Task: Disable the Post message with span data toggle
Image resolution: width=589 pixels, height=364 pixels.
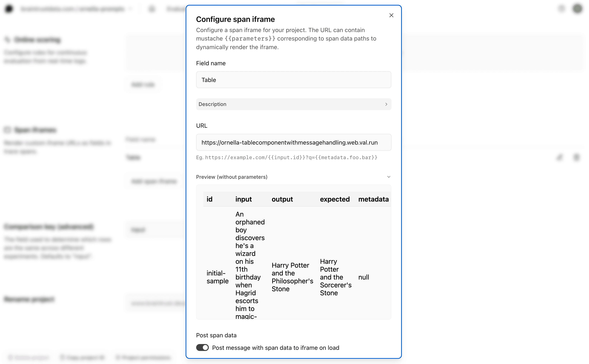Action: (x=202, y=348)
